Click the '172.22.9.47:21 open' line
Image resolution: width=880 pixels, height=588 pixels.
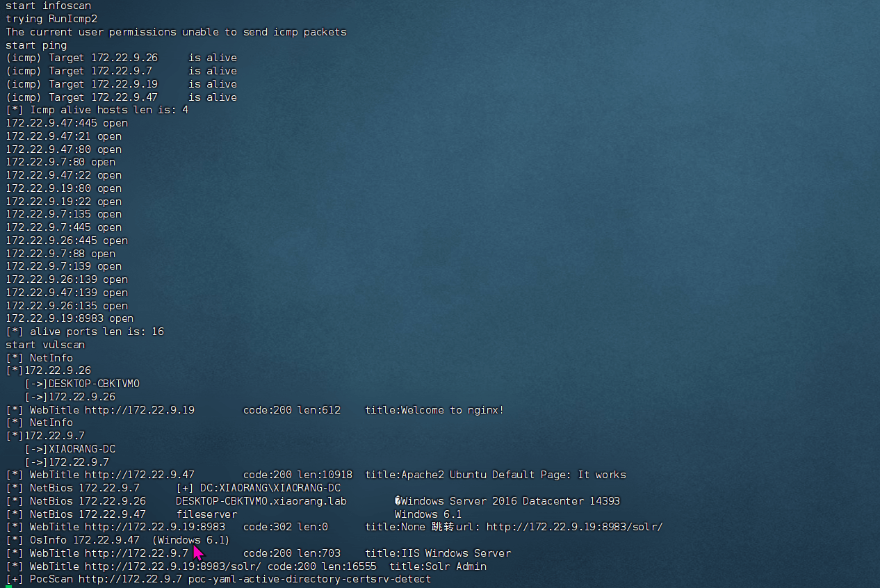tap(63, 136)
